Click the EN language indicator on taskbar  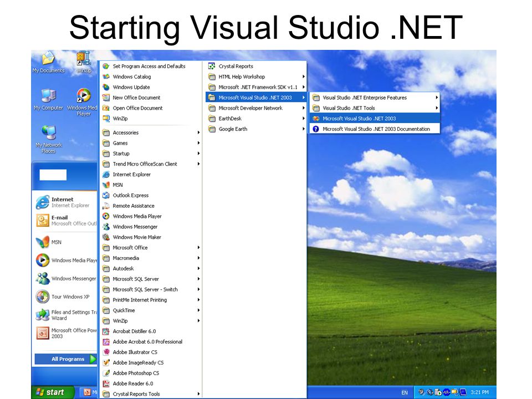[405, 392]
